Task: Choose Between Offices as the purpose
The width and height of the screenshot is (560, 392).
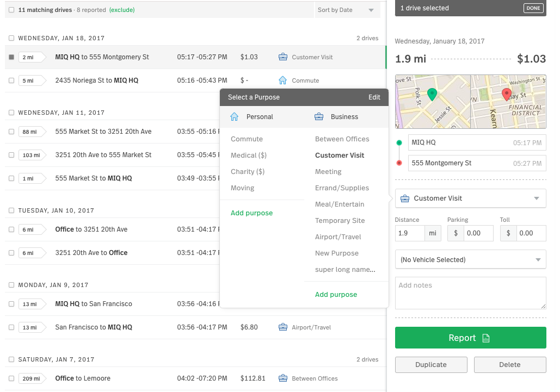Action: coord(342,139)
